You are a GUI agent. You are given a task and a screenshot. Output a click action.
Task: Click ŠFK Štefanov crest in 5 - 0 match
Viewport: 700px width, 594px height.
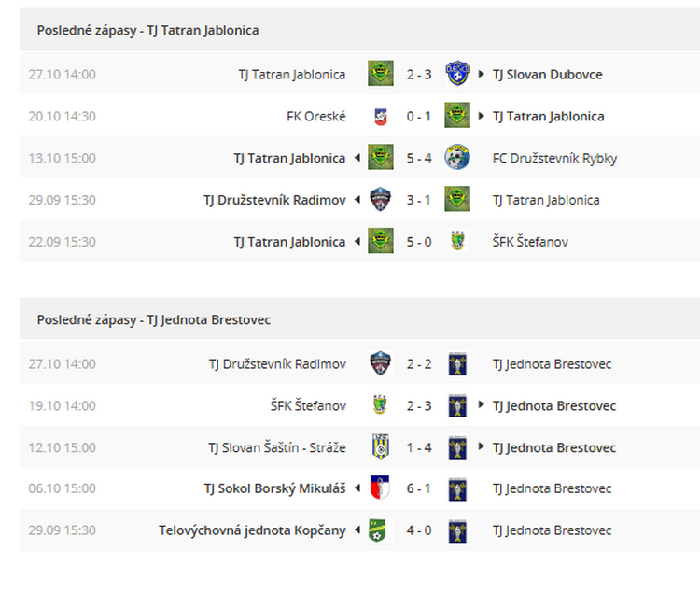point(457,241)
